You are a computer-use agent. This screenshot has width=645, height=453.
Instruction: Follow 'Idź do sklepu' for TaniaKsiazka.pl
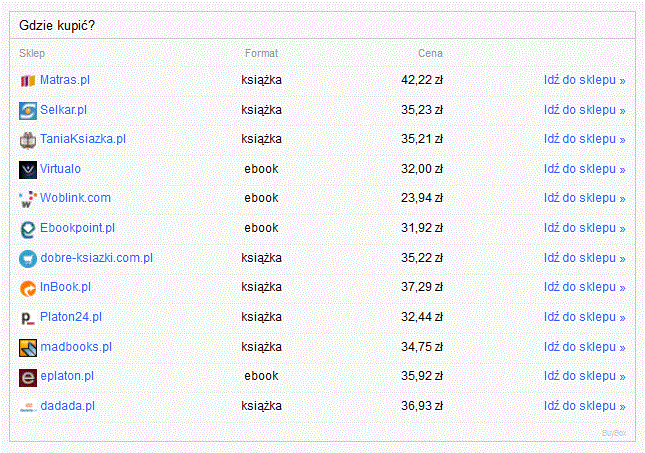pyautogui.click(x=585, y=139)
